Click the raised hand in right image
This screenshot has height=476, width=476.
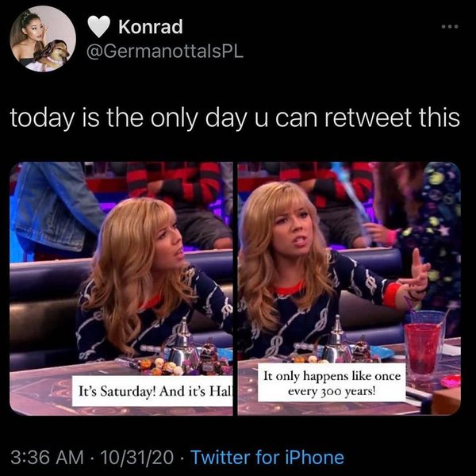(x=417, y=273)
